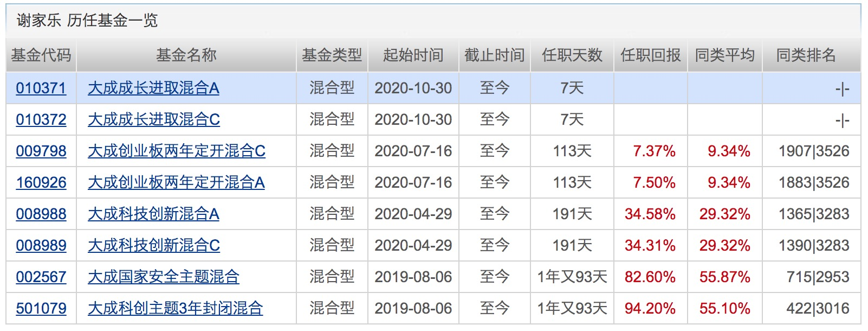Click start date in 009798 row
The image size is (868, 331).
[x=413, y=151]
